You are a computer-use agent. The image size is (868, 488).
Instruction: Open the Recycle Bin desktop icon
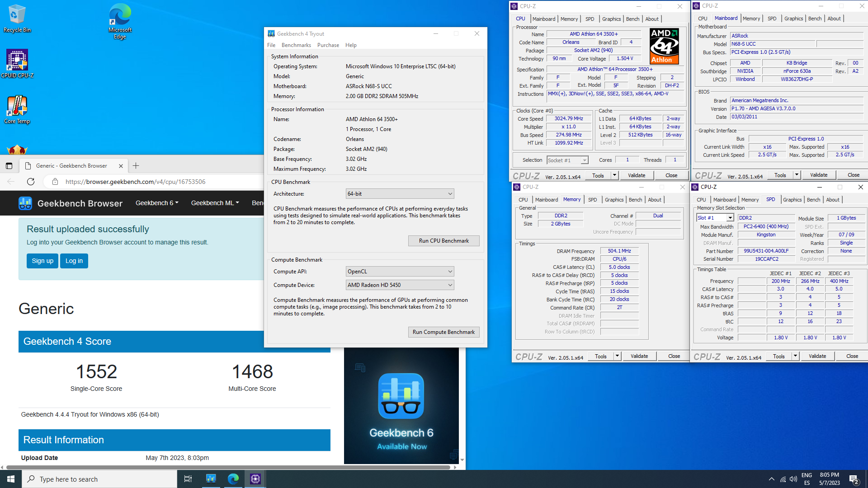[x=17, y=19]
